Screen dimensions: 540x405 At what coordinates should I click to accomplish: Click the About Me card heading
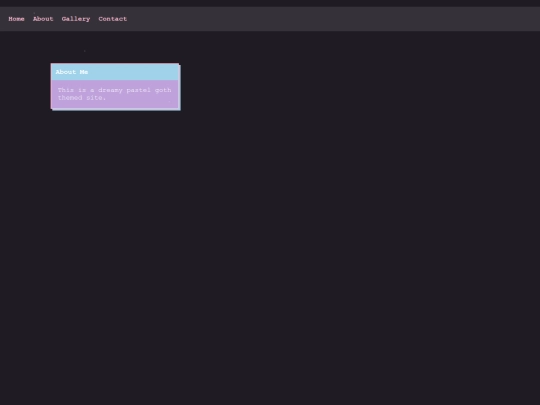tap(72, 72)
